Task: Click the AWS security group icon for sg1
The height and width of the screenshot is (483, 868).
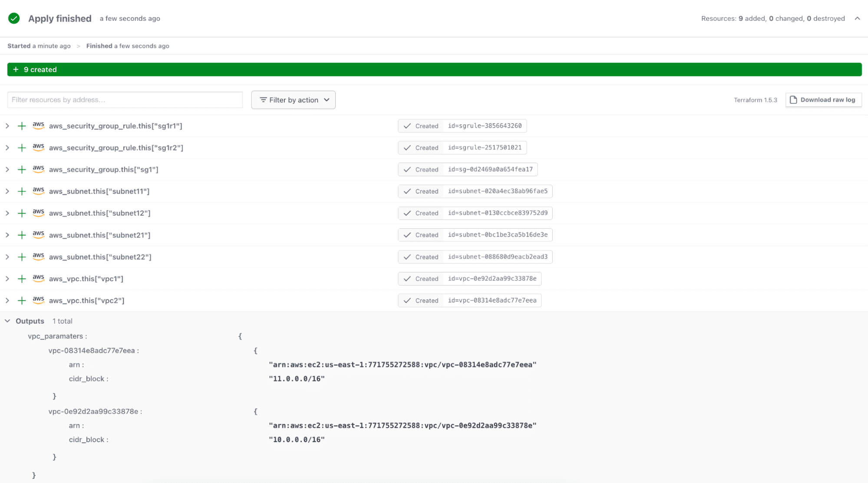Action: [37, 169]
